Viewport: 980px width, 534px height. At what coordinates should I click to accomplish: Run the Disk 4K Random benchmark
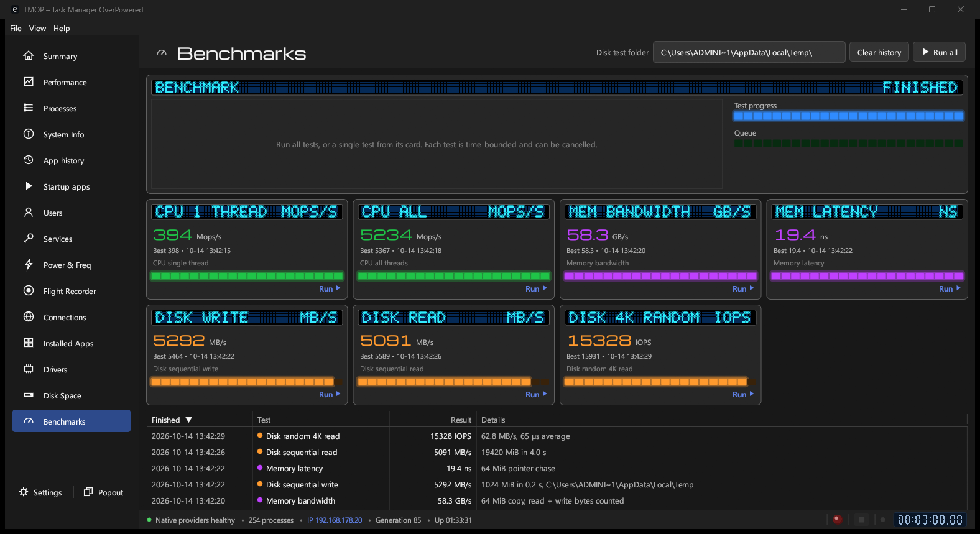tap(743, 395)
